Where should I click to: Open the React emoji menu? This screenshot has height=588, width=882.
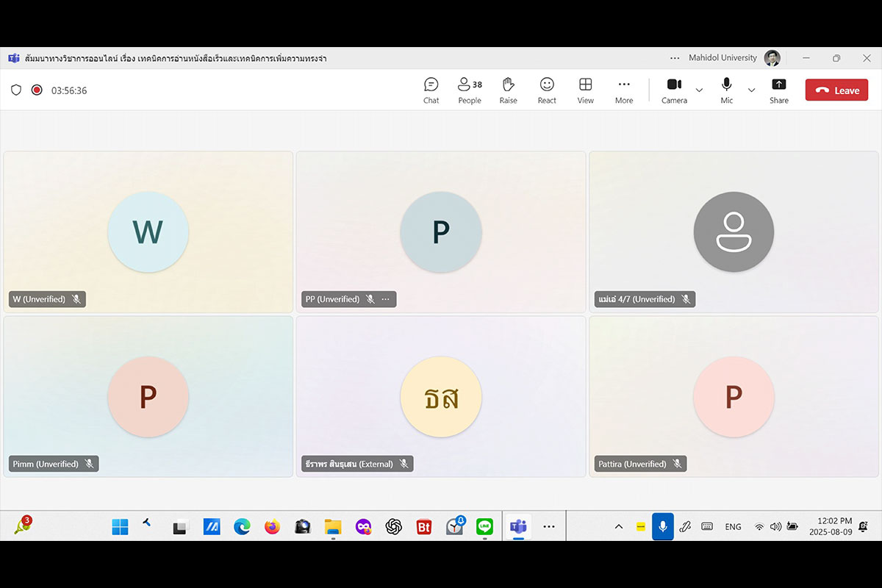click(547, 90)
